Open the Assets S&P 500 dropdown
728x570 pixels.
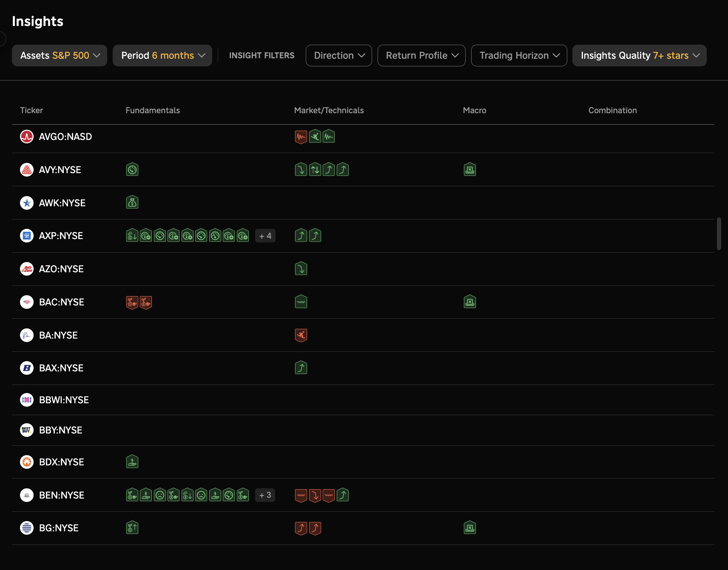pyautogui.click(x=60, y=55)
